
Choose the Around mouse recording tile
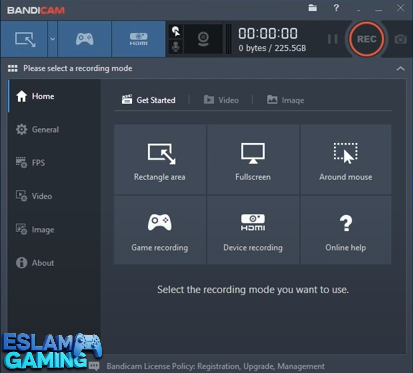click(x=346, y=159)
